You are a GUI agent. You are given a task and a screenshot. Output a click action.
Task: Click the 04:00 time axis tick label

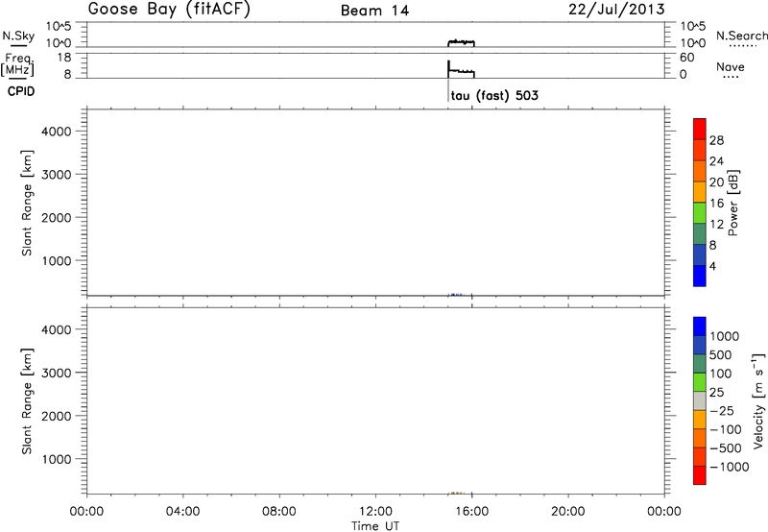coord(183,512)
